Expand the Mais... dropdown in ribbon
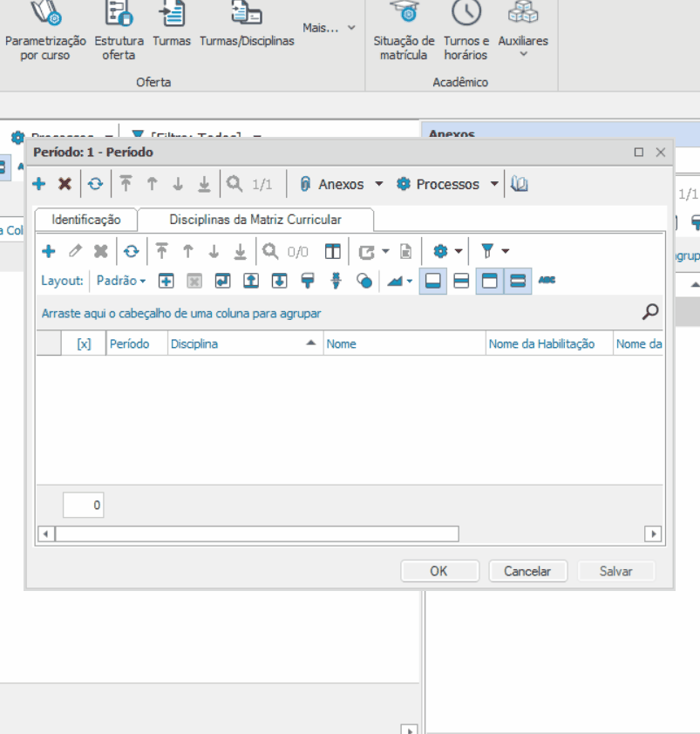 [x=330, y=28]
